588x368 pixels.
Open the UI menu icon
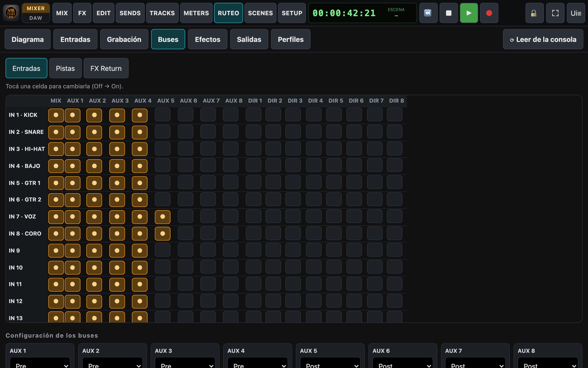[576, 13]
